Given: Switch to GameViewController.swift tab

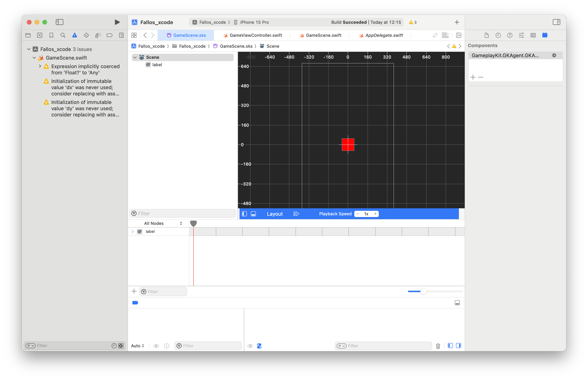Looking at the screenshot, I should tap(252, 35).
